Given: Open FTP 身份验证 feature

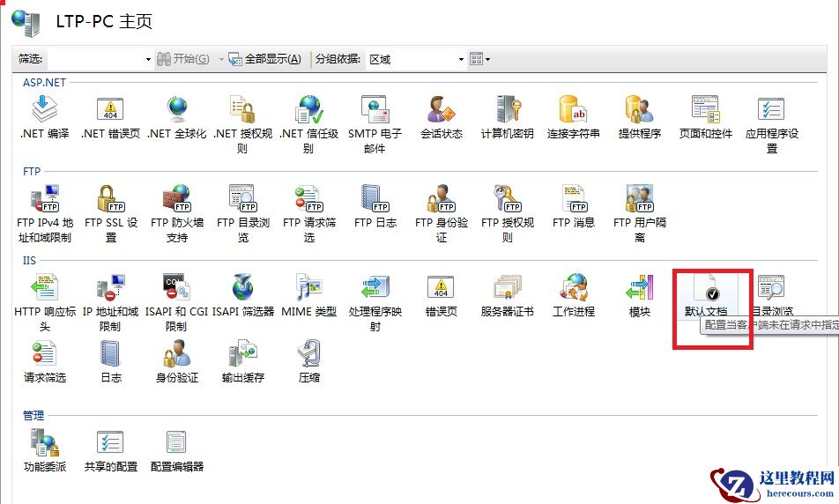Looking at the screenshot, I should tap(442, 213).
